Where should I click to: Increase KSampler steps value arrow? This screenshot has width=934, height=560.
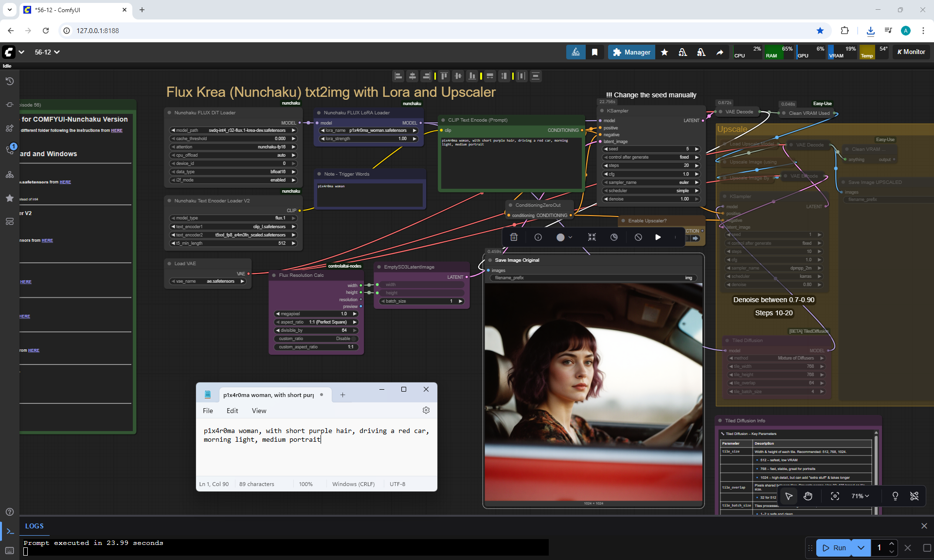(697, 165)
